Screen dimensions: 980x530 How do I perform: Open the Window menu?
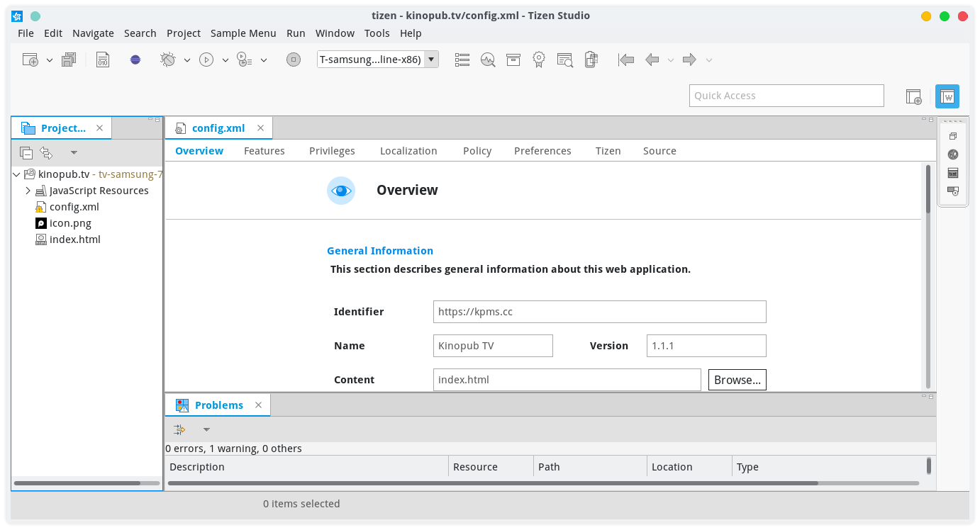(335, 33)
